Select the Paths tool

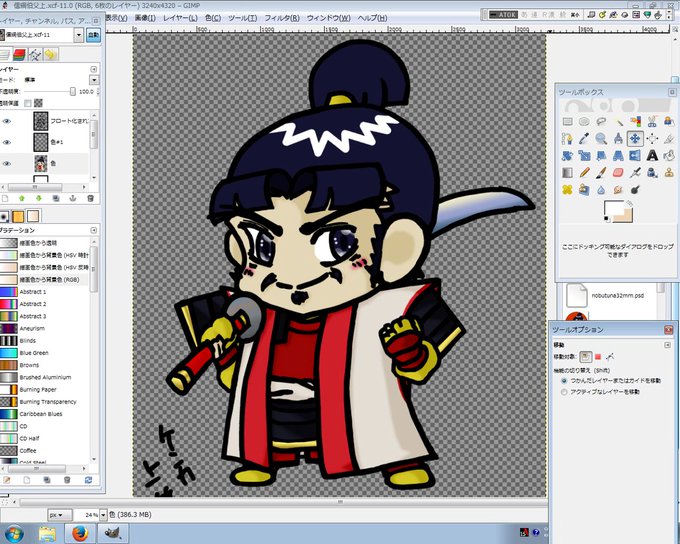(x=567, y=139)
